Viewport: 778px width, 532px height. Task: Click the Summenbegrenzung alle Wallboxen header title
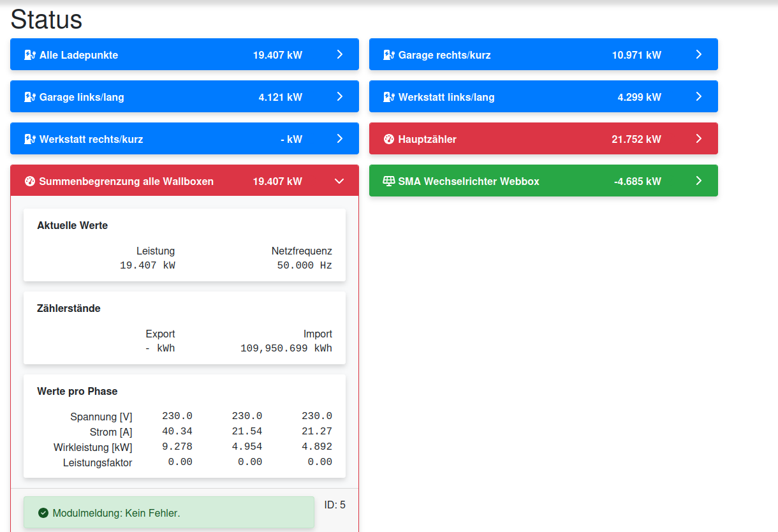pyautogui.click(x=126, y=181)
